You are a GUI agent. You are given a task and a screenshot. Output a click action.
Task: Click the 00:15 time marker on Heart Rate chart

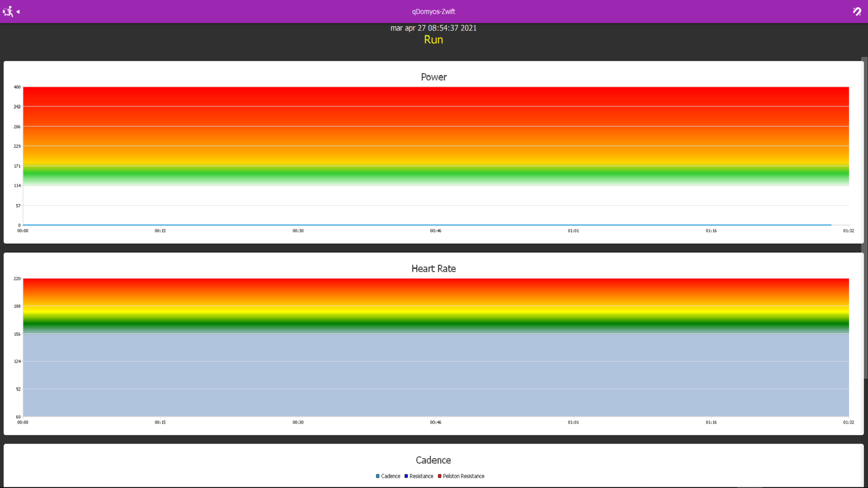(x=160, y=422)
